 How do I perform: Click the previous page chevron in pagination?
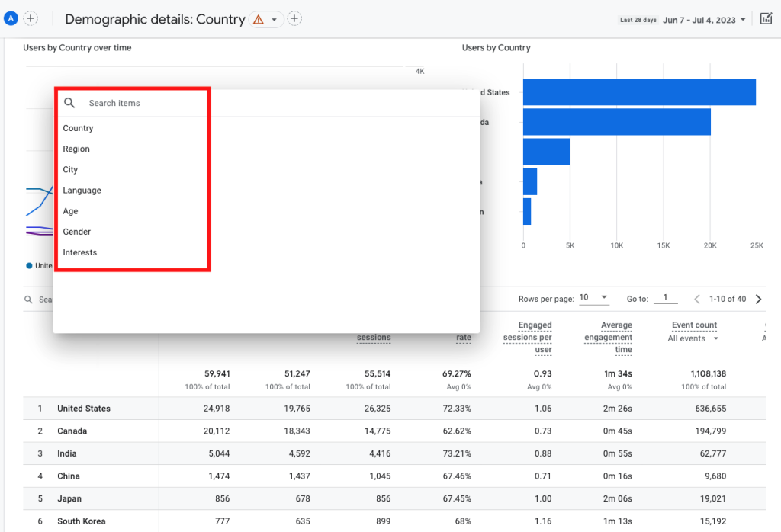(697, 299)
